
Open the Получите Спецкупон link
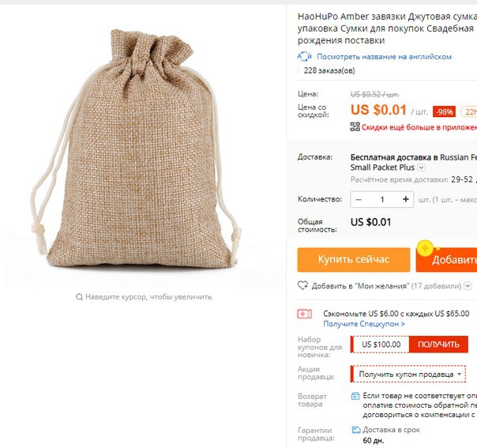(x=364, y=324)
